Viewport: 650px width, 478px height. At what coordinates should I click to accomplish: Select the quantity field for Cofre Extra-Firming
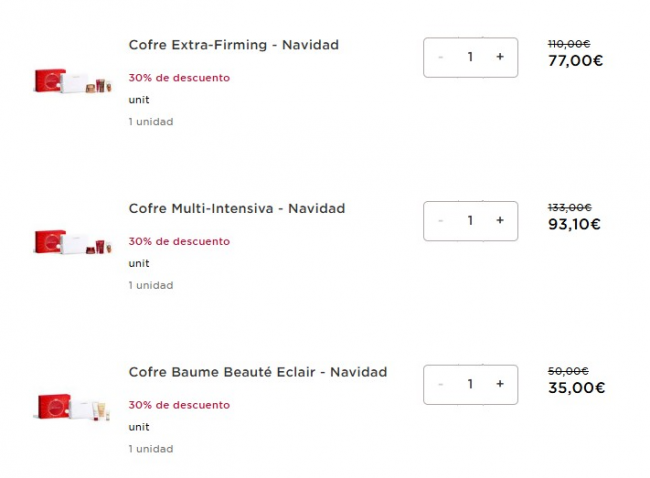pyautogui.click(x=470, y=57)
